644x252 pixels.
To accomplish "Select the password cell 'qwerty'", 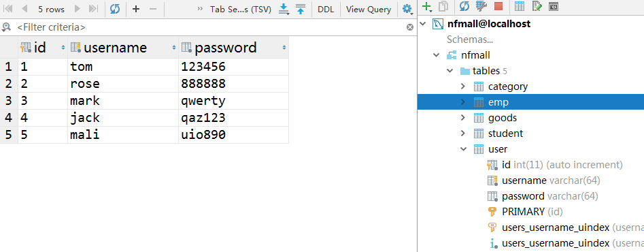I will point(233,101).
